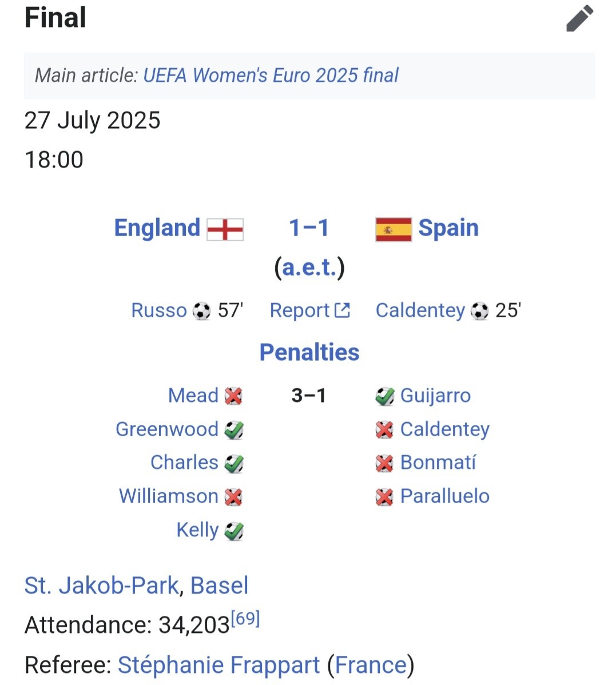This screenshot has height=685, width=616.
Task: Open referee Stéphanie Frappart's page
Action: point(218,665)
